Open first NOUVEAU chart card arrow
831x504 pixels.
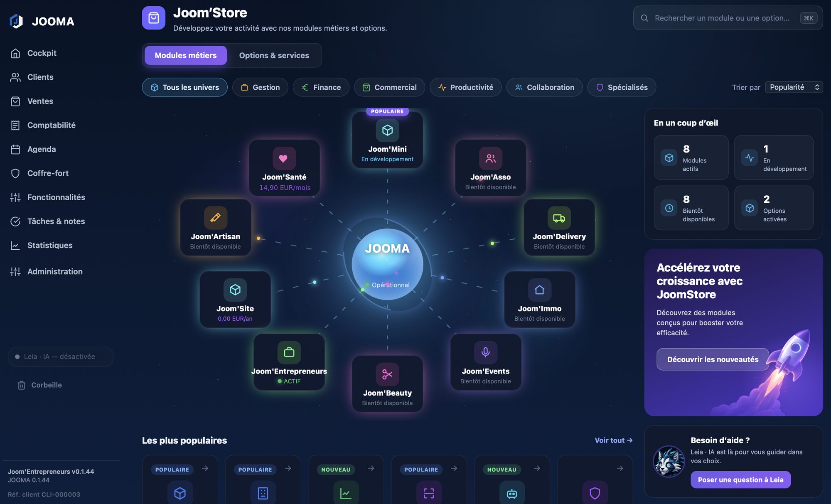click(x=371, y=469)
